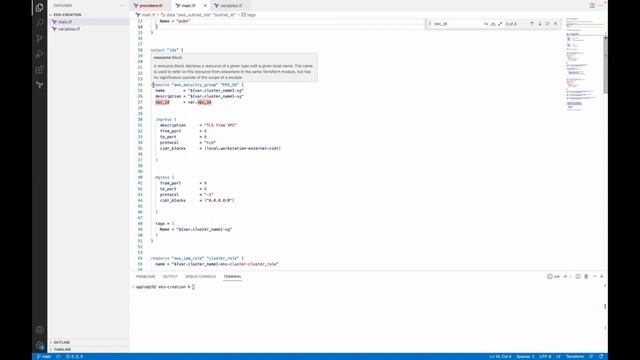Expand the OUTLINE section
Screen dimensions: 640x360
coord(88,342)
